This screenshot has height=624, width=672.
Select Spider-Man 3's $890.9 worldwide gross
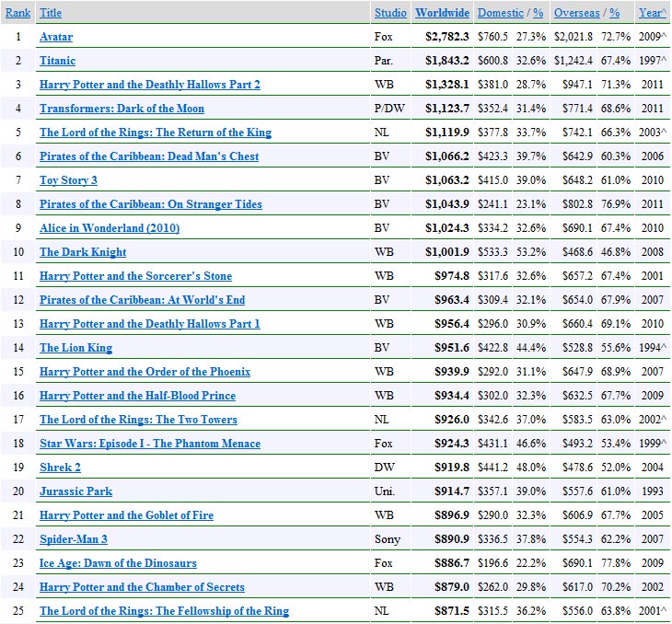point(452,539)
